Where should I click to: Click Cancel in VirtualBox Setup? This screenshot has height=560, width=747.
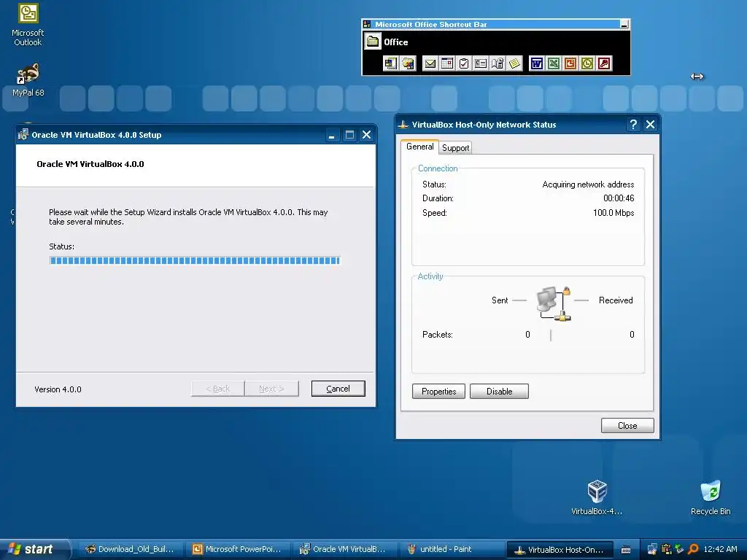pyautogui.click(x=338, y=389)
